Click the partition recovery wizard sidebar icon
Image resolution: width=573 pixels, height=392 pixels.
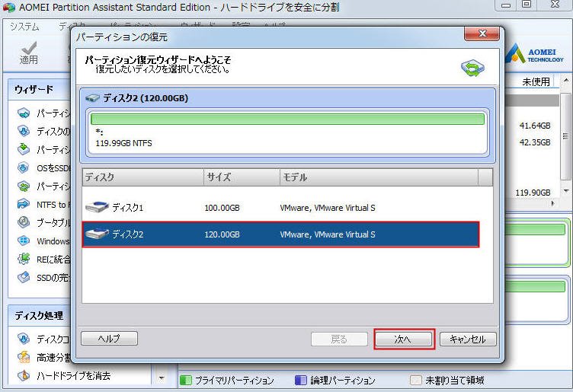coord(24,186)
